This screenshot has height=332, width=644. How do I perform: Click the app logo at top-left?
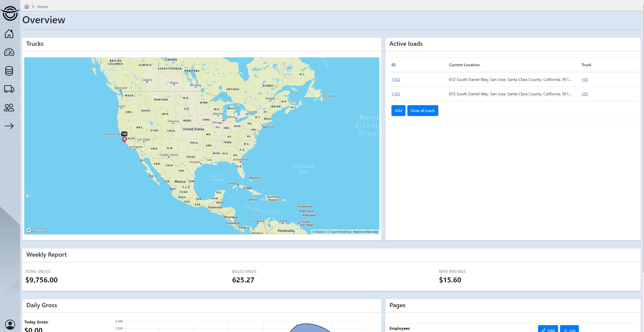tap(10, 13)
